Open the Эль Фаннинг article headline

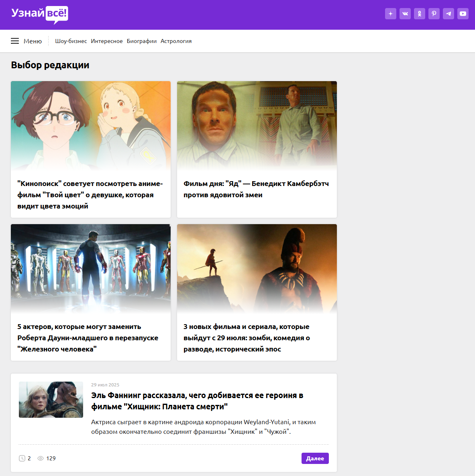[x=197, y=401]
